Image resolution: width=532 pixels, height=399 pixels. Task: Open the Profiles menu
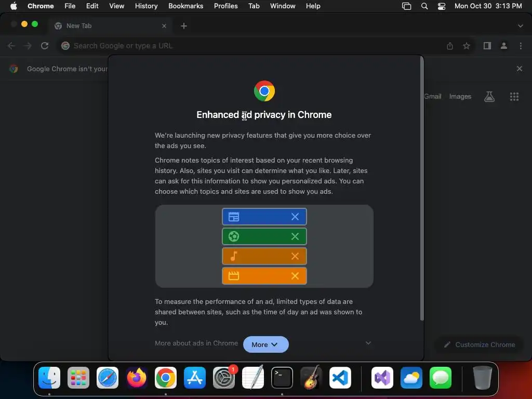pyautogui.click(x=225, y=6)
